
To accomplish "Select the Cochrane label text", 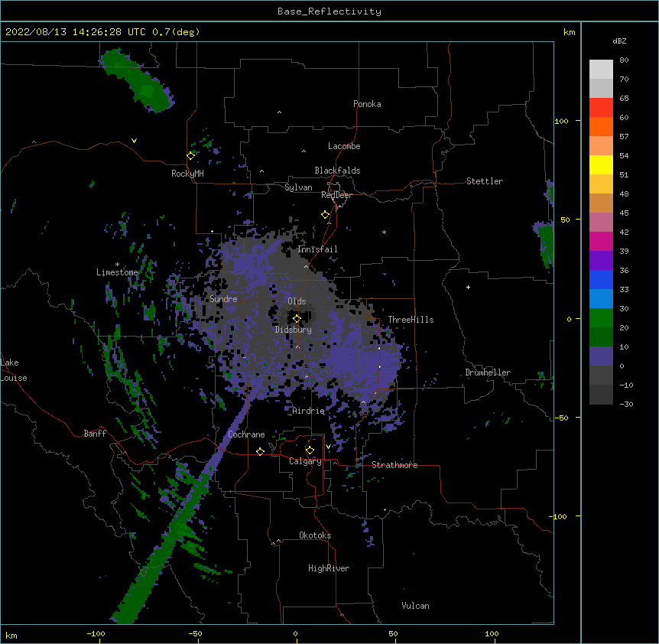I will (246, 434).
